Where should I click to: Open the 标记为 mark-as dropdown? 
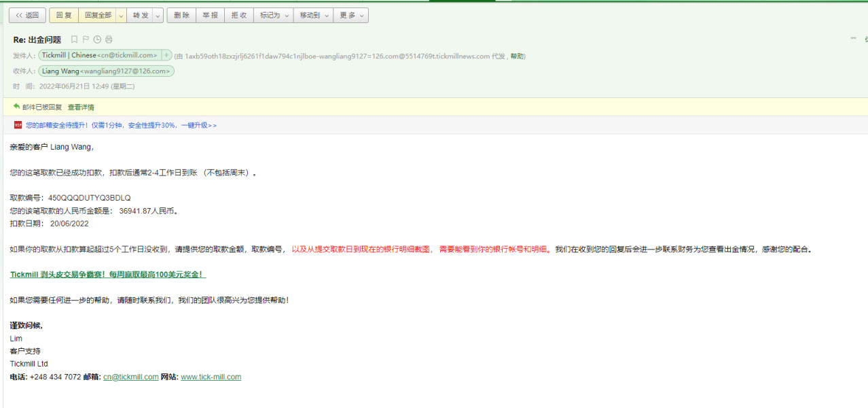coord(274,15)
